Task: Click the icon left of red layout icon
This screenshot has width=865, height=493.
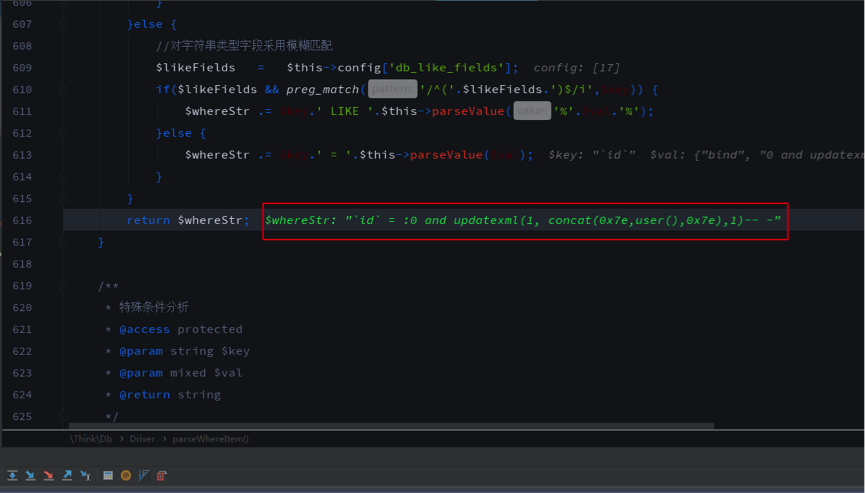Action: point(144,476)
